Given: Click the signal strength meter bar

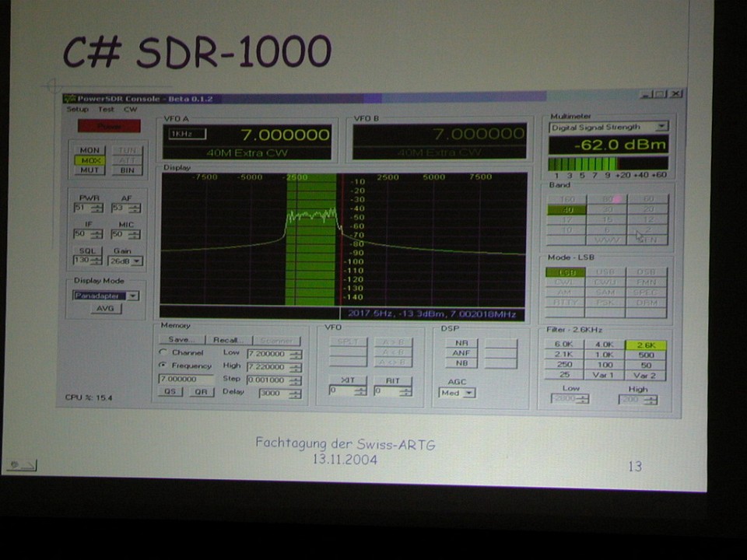Looking at the screenshot, I should pos(608,164).
